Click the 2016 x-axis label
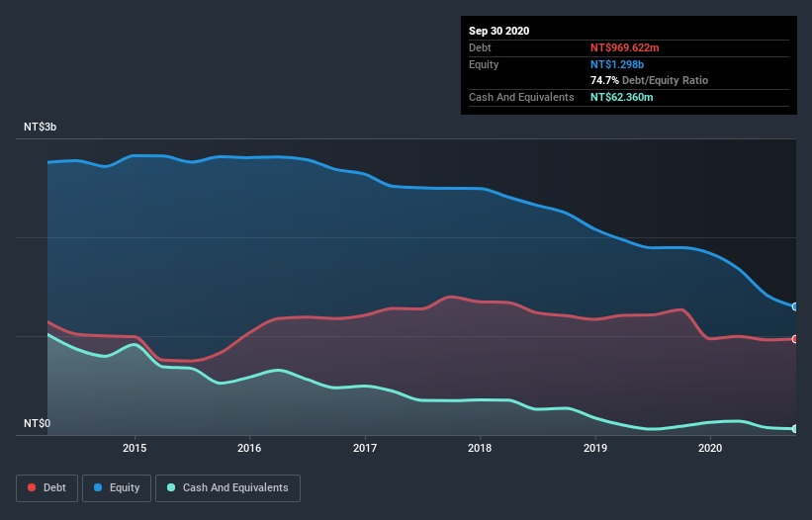Image resolution: width=812 pixels, height=520 pixels. click(249, 448)
